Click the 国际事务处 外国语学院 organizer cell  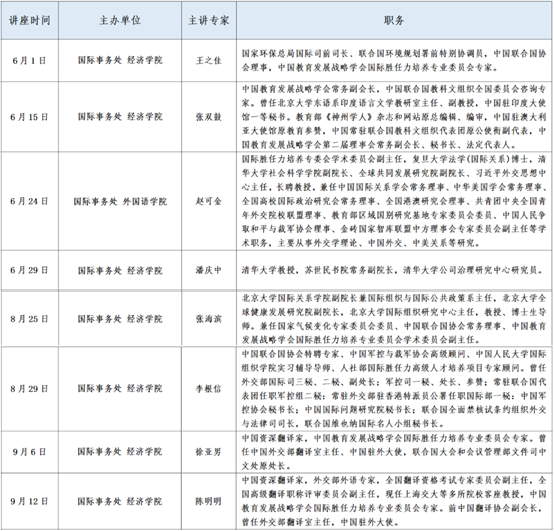pyautogui.click(x=120, y=201)
